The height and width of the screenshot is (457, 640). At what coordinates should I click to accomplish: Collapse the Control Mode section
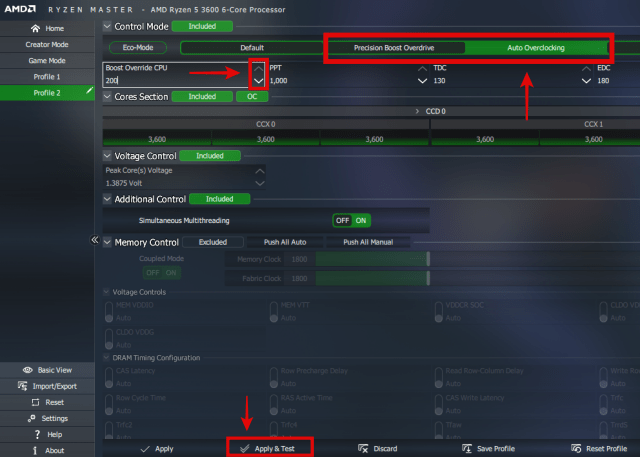(x=107, y=27)
